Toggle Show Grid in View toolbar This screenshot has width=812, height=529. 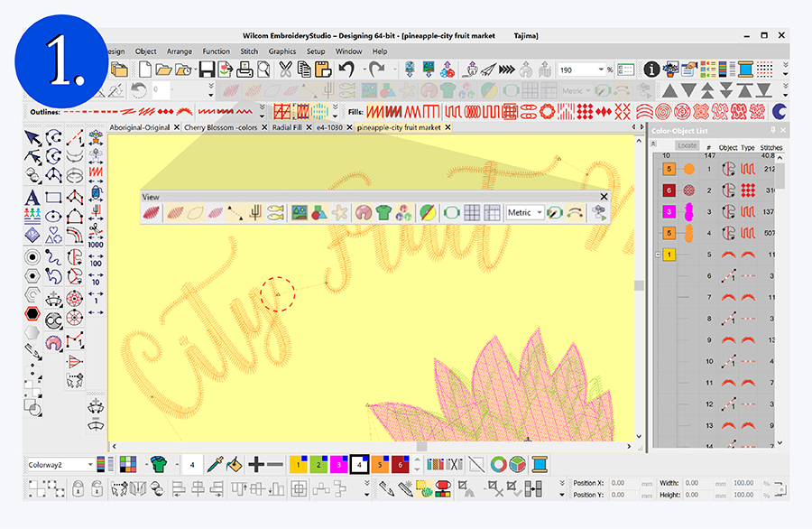click(472, 213)
